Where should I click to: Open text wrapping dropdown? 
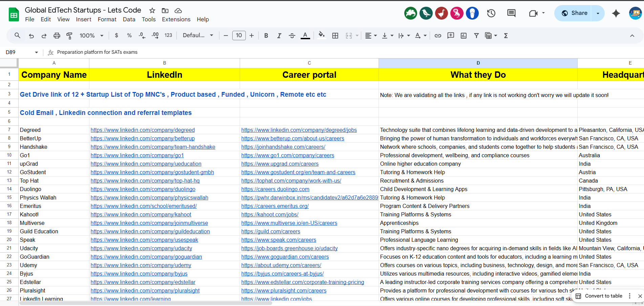(404, 36)
